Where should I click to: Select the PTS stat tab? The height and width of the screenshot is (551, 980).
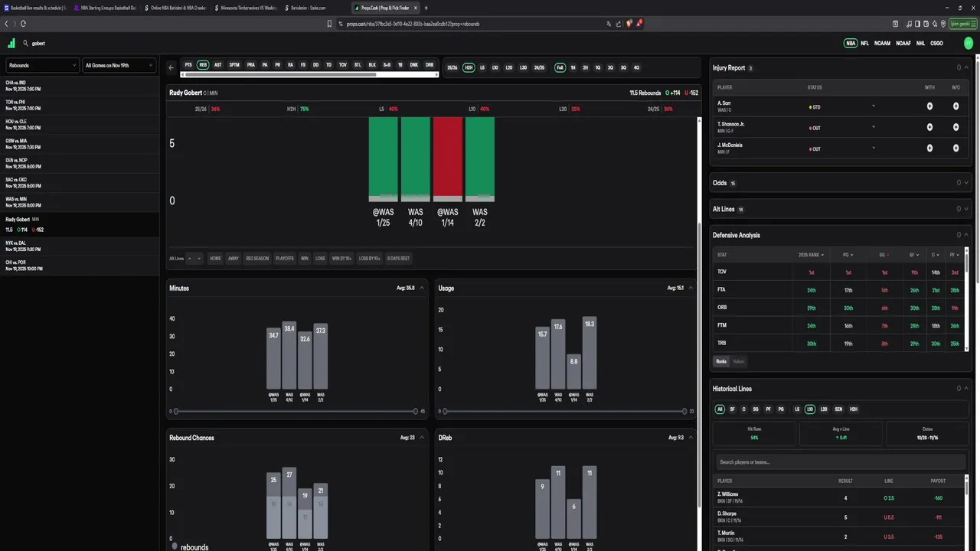(x=188, y=66)
